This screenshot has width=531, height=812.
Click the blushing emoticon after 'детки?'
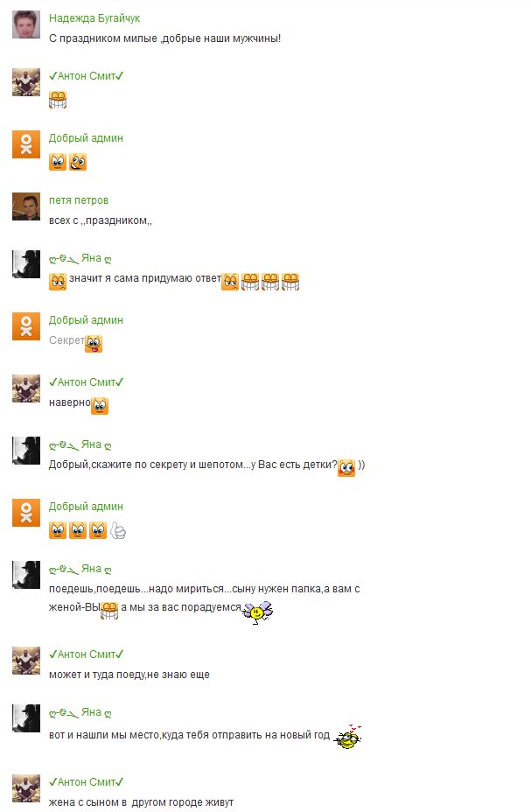[x=346, y=468]
